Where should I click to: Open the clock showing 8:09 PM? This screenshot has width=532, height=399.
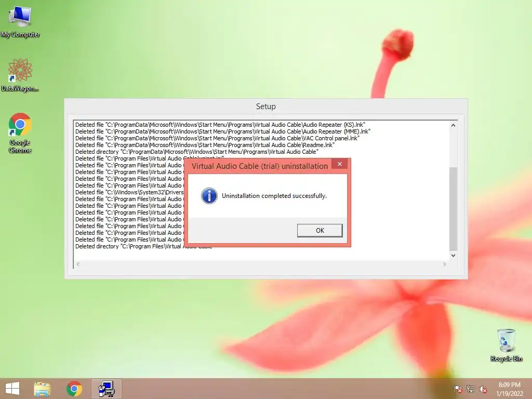click(509, 389)
